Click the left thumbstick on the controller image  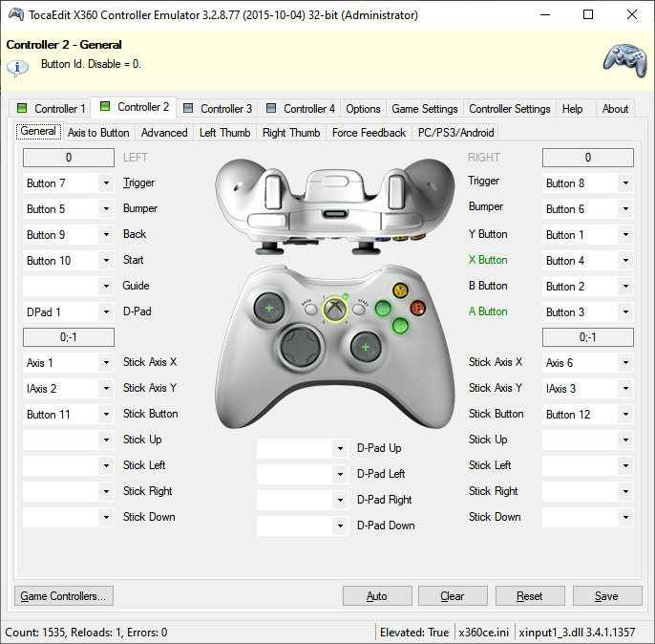[x=269, y=308]
